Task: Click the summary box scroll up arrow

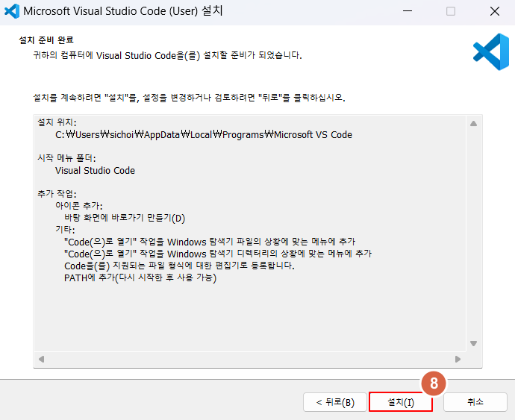Action: (x=473, y=124)
